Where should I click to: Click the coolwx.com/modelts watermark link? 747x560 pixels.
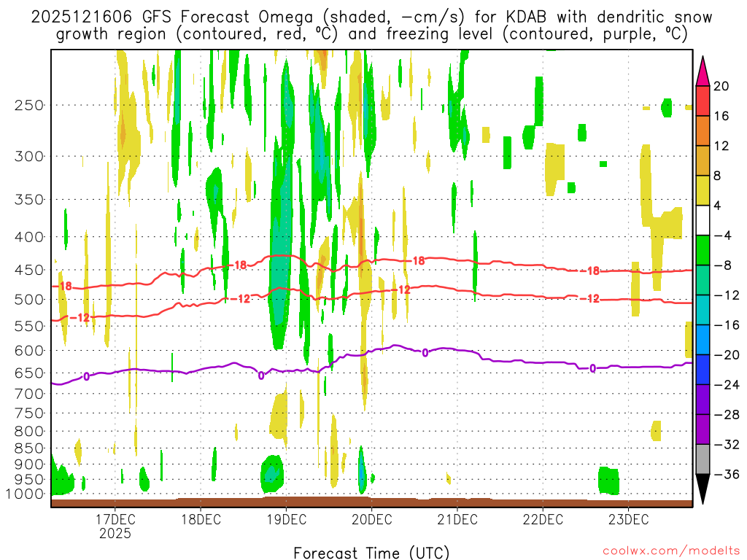(671, 551)
